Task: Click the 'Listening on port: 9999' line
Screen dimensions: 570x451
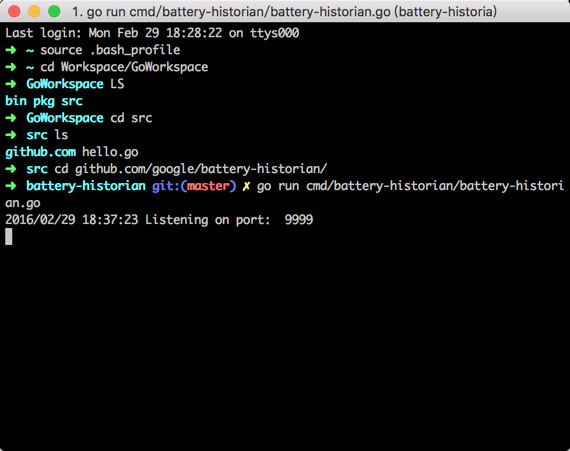Action: 159,220
